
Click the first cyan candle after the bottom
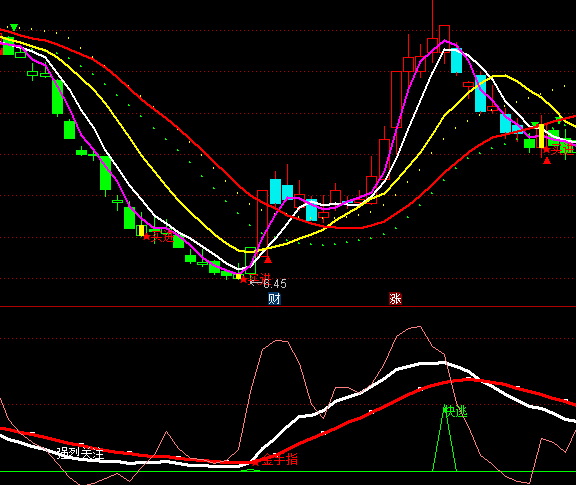pyautogui.click(x=276, y=191)
